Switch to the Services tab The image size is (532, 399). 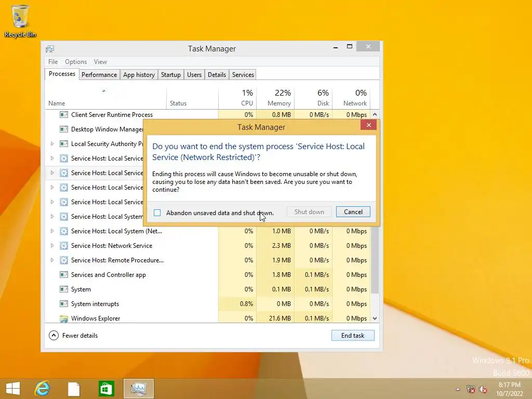point(243,75)
